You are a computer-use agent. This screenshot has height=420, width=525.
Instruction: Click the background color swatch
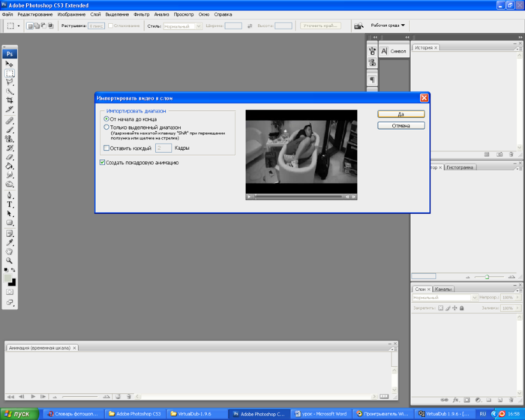click(x=12, y=283)
